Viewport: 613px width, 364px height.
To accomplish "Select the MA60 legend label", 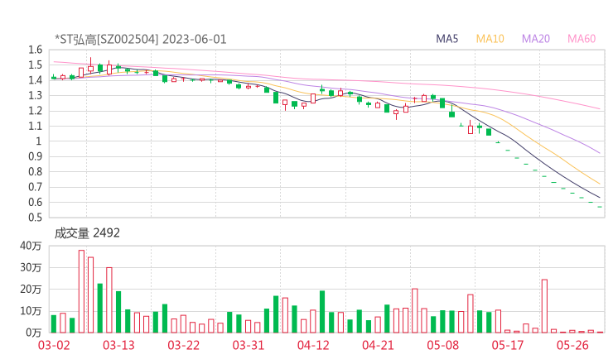I will click(x=582, y=39).
